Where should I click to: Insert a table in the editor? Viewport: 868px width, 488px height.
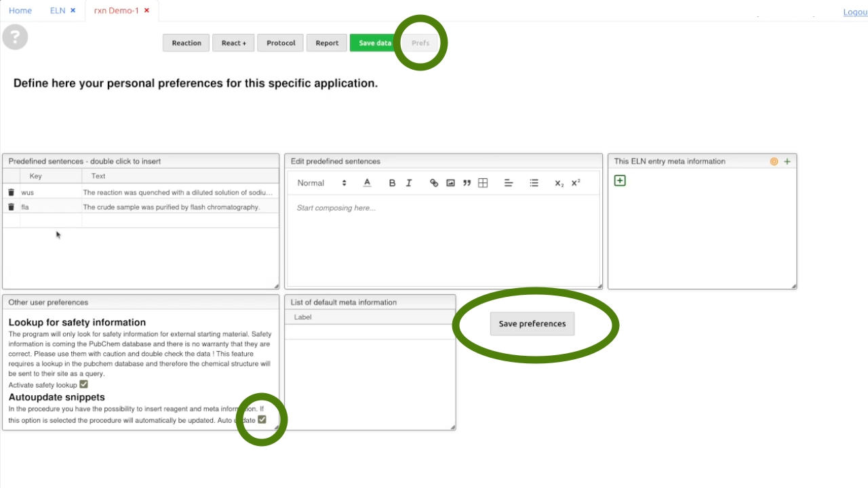tap(483, 183)
